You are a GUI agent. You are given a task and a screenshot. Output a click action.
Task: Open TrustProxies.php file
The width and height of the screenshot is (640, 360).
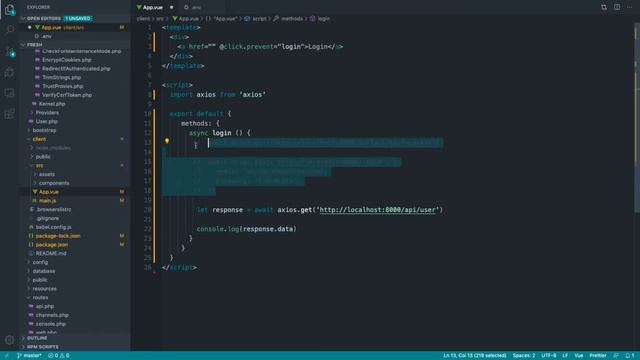tap(62, 86)
